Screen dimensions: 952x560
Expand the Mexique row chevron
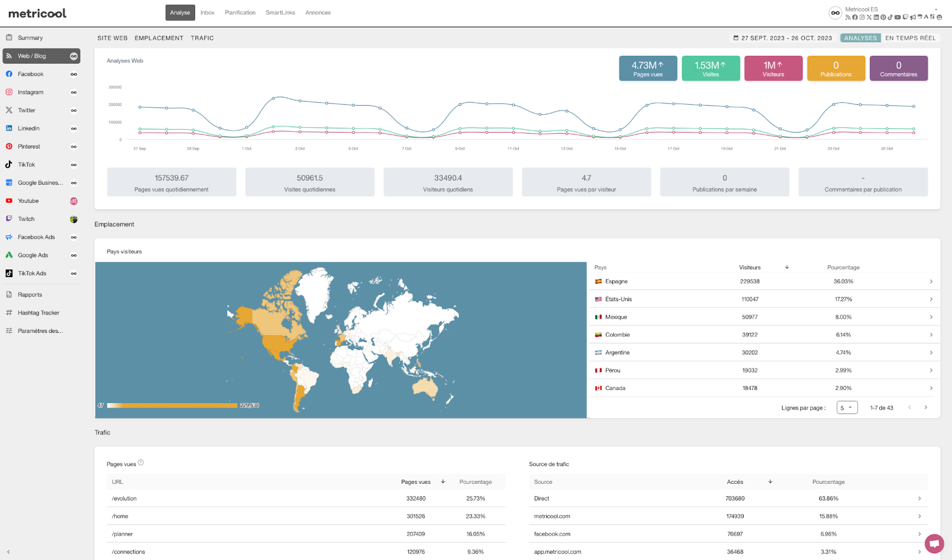931,317
